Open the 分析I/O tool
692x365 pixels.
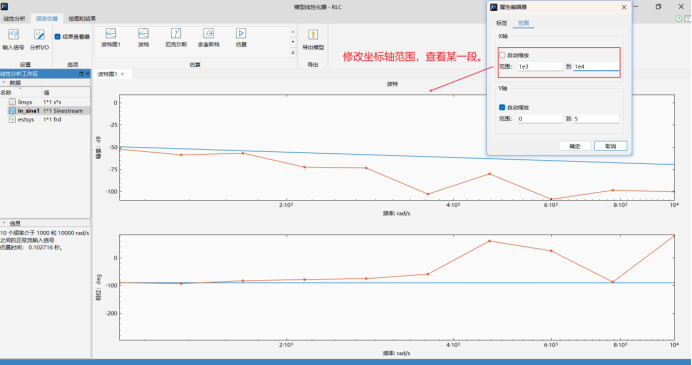pyautogui.click(x=39, y=39)
